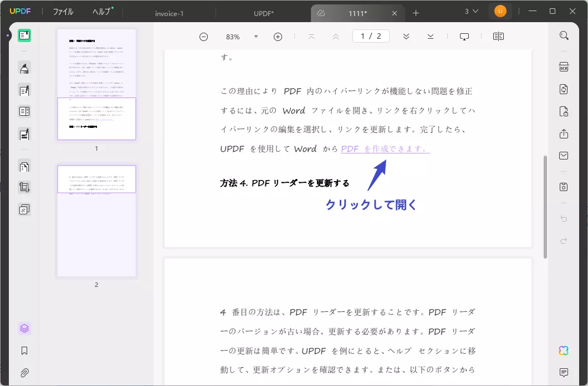Open the ファイル menu
Screen dimensions: 588x386
pyautogui.click(x=63, y=12)
